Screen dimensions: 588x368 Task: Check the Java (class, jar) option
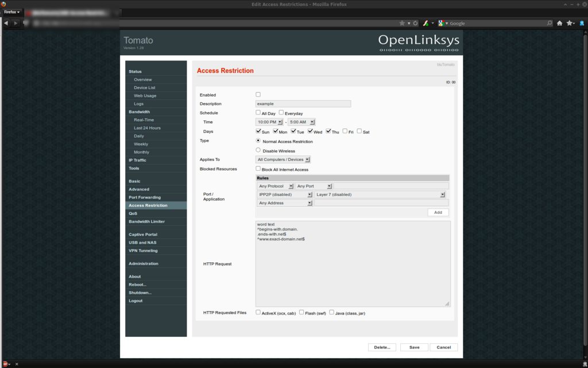(331, 312)
